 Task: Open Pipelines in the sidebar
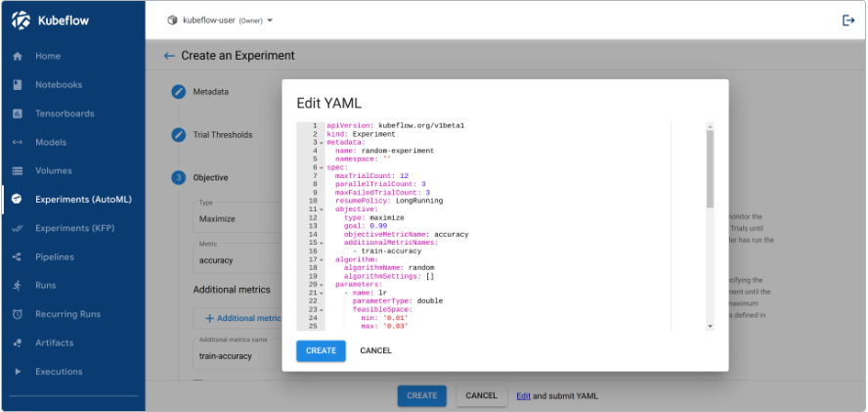55,256
